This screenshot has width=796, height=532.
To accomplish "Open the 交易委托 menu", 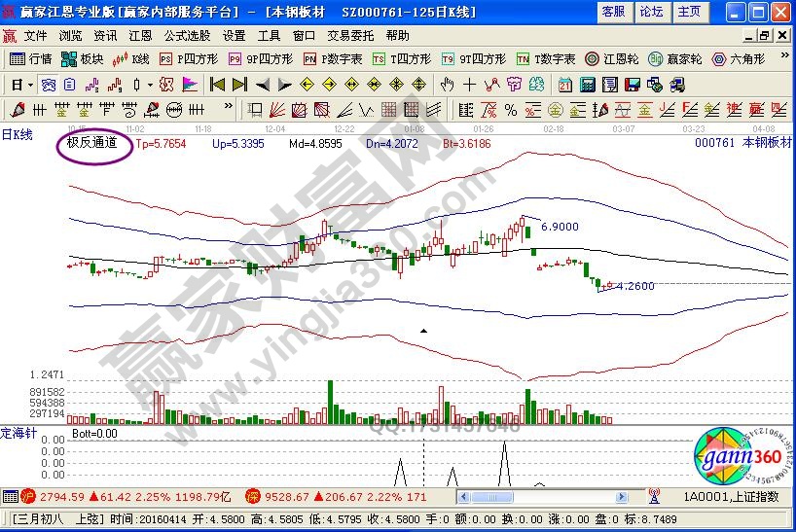I will tap(350, 36).
